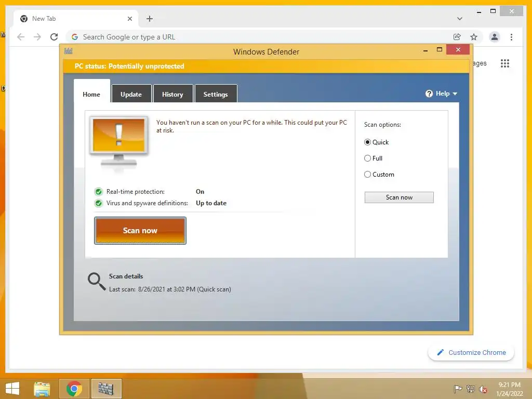Click the Chrome back arrow

point(21,37)
